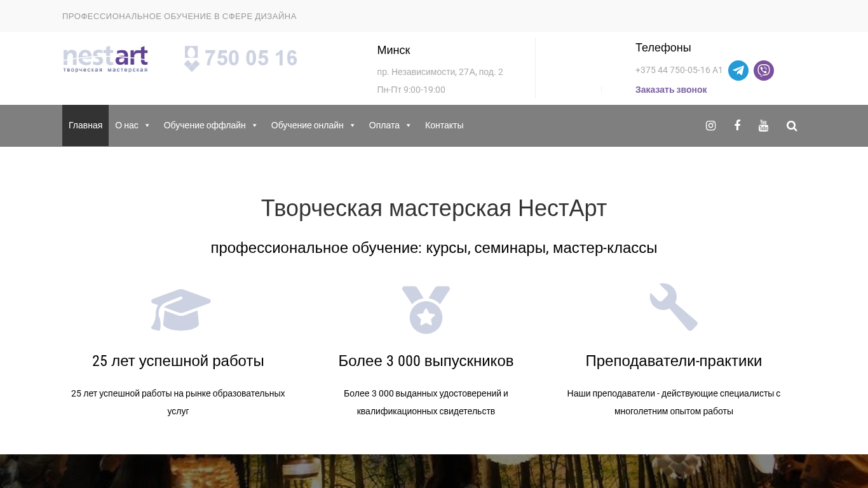Viewport: 868px width, 488px height.
Task: Expand the О нас submenu arrow
Action: coord(147,126)
